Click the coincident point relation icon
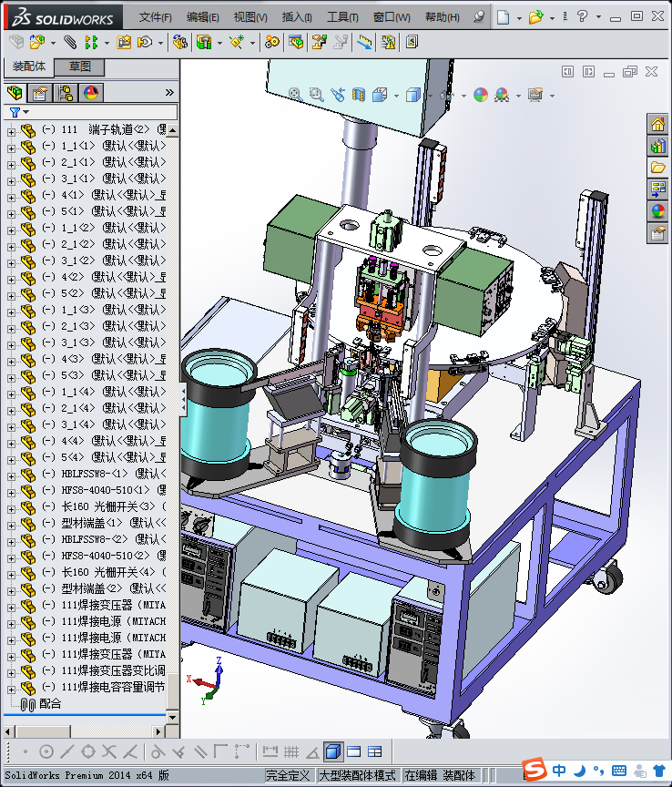This screenshot has height=787, width=672. 25,751
